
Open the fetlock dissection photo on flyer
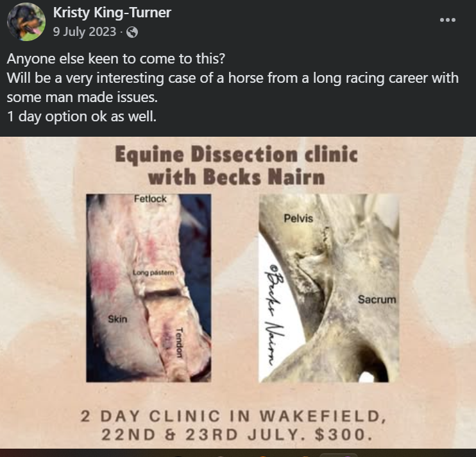[148, 288]
